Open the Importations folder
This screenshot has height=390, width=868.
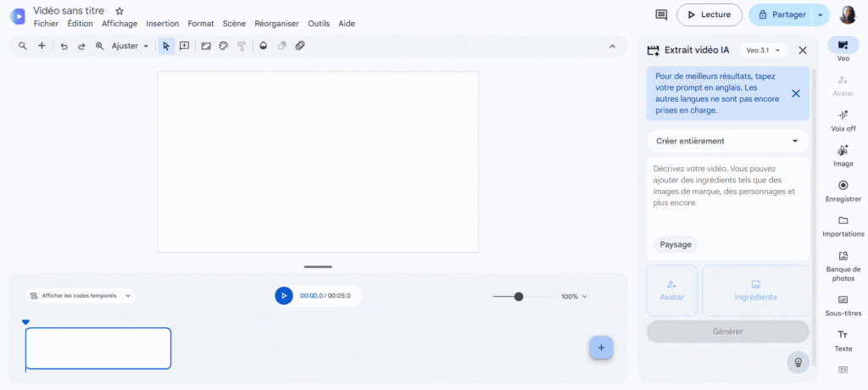point(843,226)
